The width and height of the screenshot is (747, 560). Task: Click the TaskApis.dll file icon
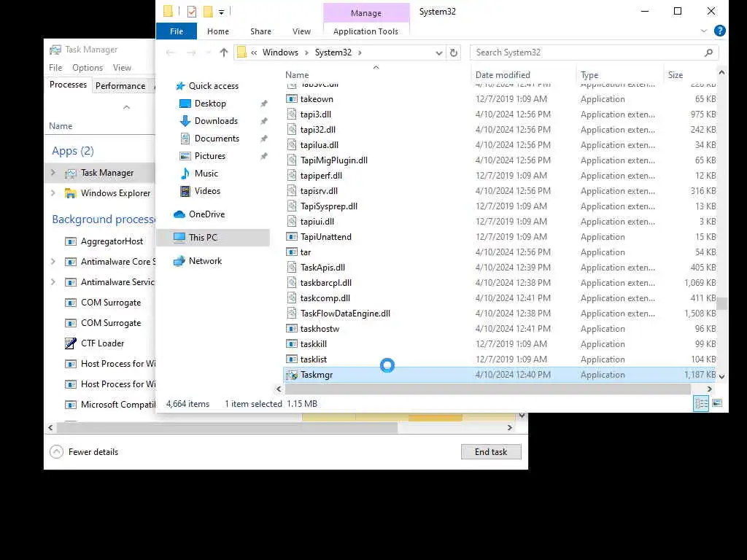point(292,267)
